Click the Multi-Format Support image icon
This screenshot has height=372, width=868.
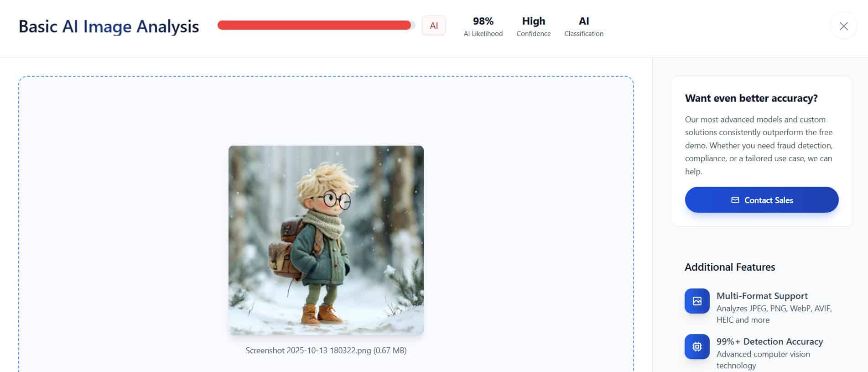(x=697, y=301)
